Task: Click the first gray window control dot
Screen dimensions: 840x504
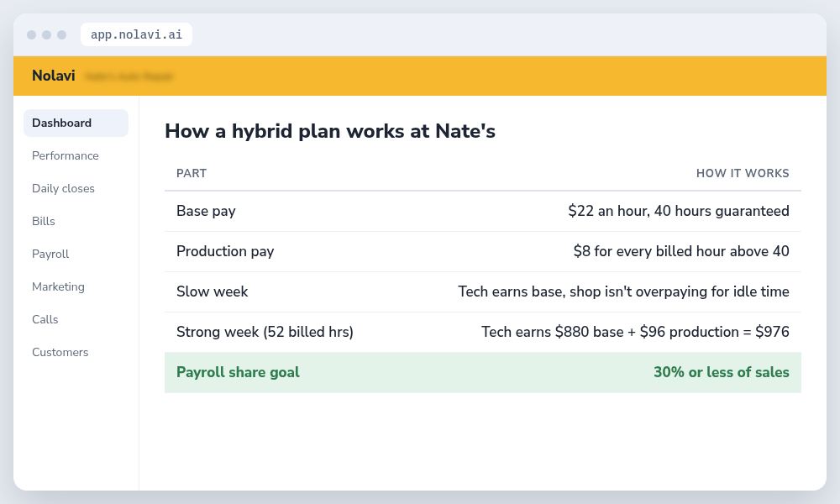Action: coord(32,34)
